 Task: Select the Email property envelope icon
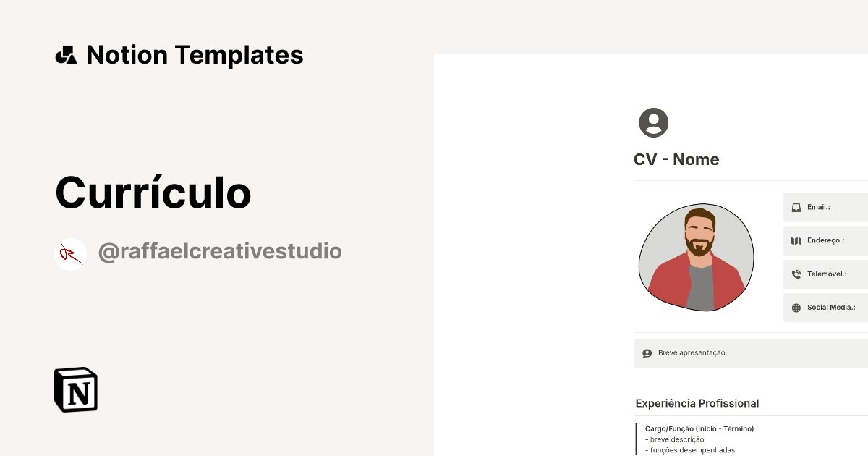coord(796,206)
